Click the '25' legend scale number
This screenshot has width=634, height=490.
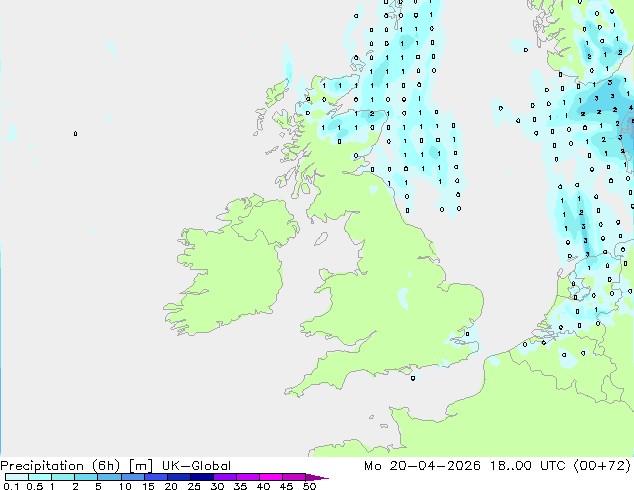[x=194, y=486]
